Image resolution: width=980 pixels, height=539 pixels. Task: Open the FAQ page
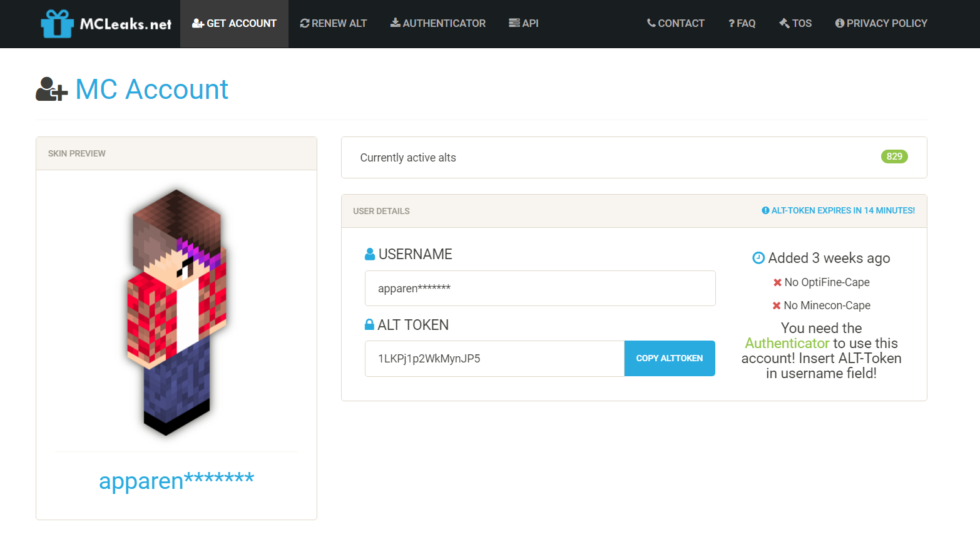click(742, 24)
